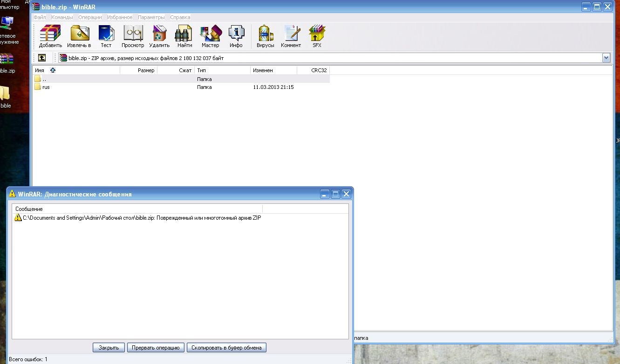620x364 pixels.
Task: Click Скопировать в буфер обмена button
Action: (227, 348)
